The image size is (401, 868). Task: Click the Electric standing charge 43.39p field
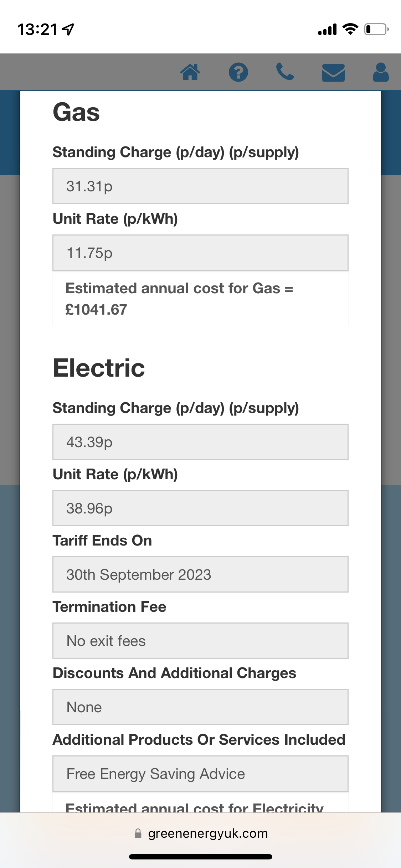coord(200,442)
